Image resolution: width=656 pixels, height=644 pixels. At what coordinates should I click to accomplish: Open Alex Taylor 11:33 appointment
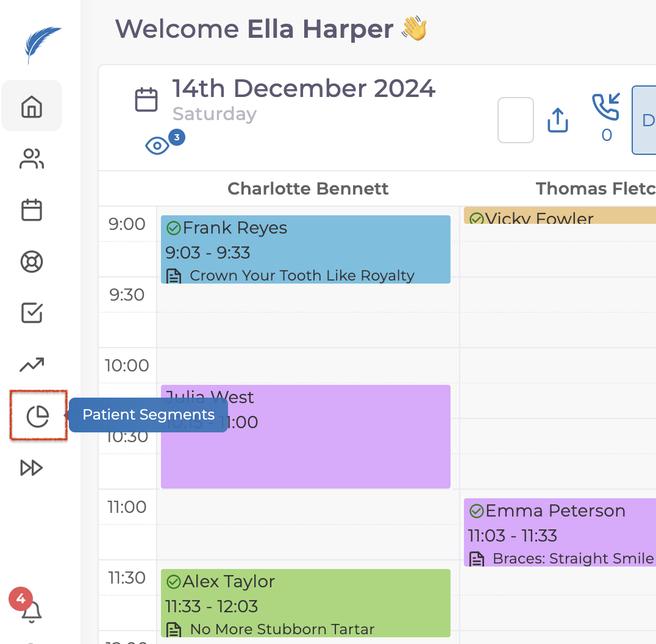[305, 603]
